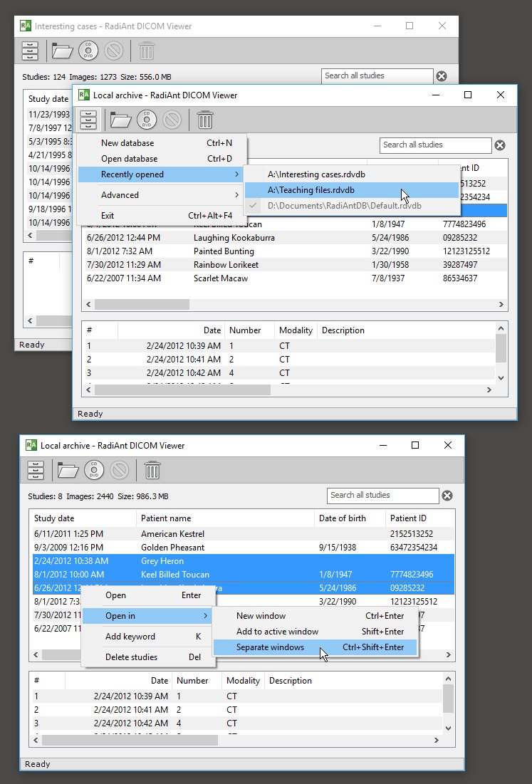Viewport: 532px width, 784px height.
Task: Click stop/cancel icon in middle Local archive window
Action: pos(172,120)
